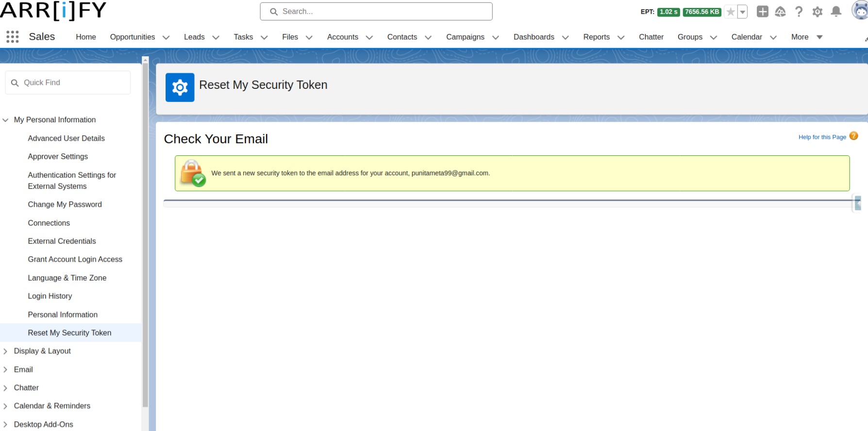Open the Reports tab
The width and height of the screenshot is (868, 431).
596,37
